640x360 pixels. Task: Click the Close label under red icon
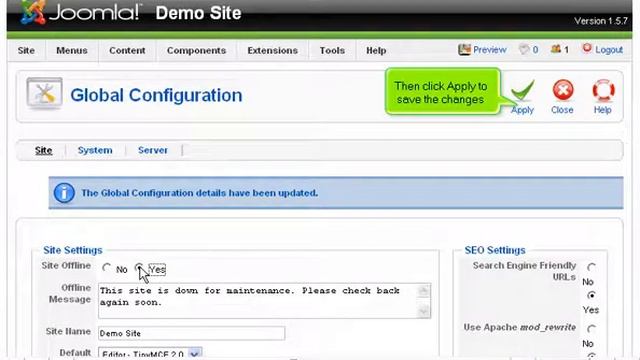(562, 110)
